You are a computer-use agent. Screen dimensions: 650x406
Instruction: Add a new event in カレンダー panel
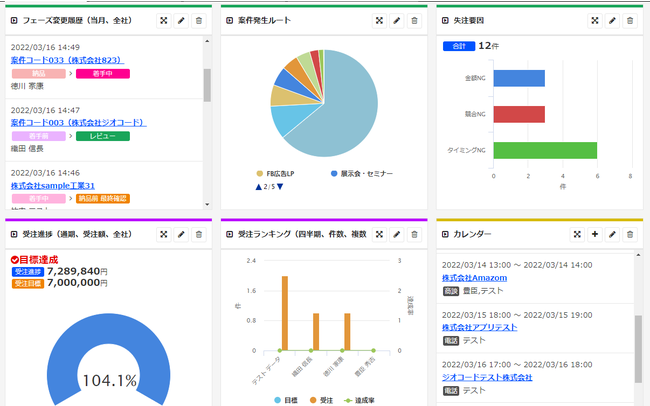(x=595, y=234)
